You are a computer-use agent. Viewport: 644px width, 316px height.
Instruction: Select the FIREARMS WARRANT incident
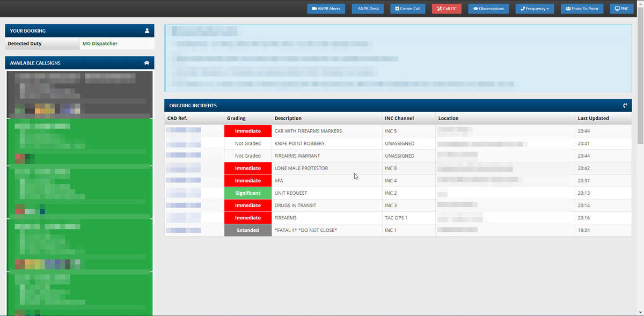(x=298, y=156)
